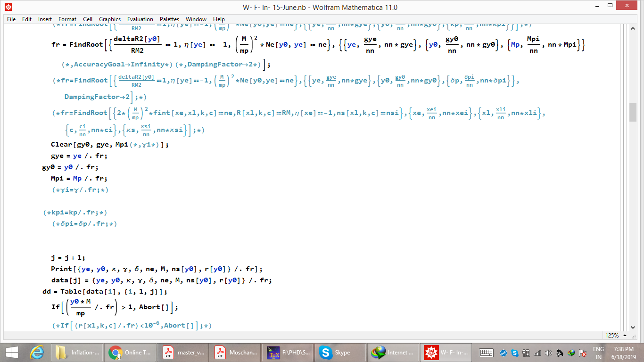Image resolution: width=644 pixels, height=362 pixels.
Task: Click the 'gy0 = y0 /. fr;' line
Action: pyautogui.click(x=70, y=167)
